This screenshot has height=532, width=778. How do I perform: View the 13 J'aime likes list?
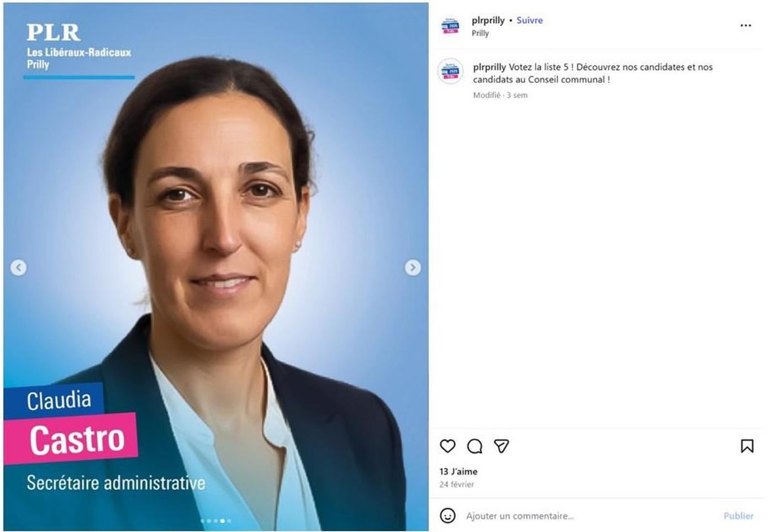click(458, 471)
